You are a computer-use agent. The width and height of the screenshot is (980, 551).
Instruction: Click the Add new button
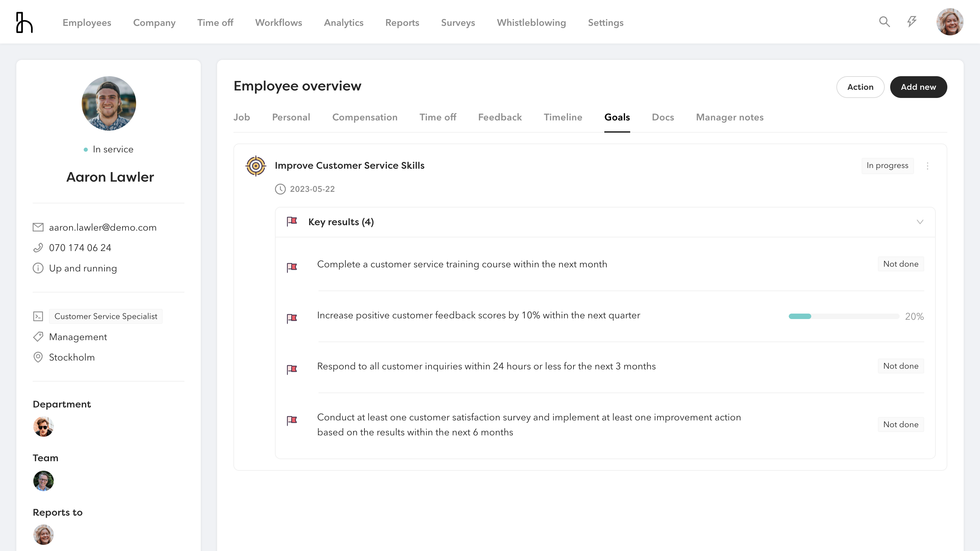[x=918, y=87]
